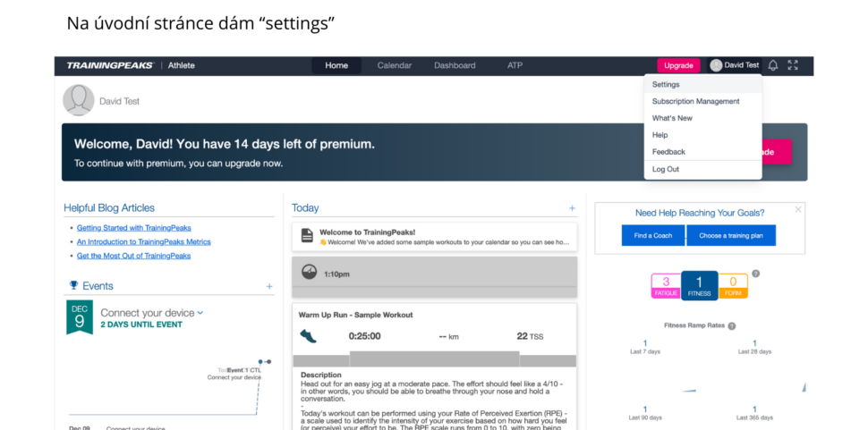Click the Athlete label in header
Screen dimensions: 868x430
182,65
